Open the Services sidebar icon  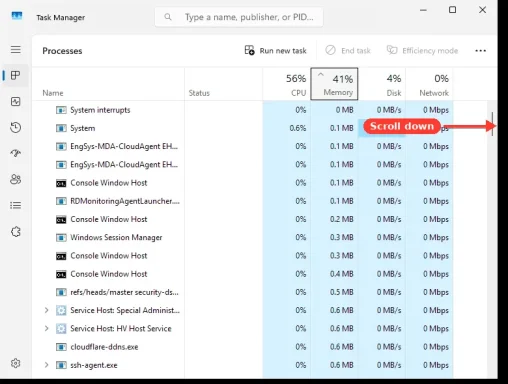click(x=16, y=231)
